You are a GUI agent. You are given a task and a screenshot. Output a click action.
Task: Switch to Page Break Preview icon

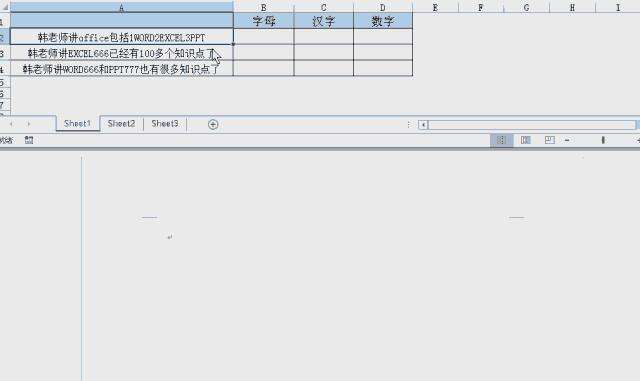tap(550, 140)
